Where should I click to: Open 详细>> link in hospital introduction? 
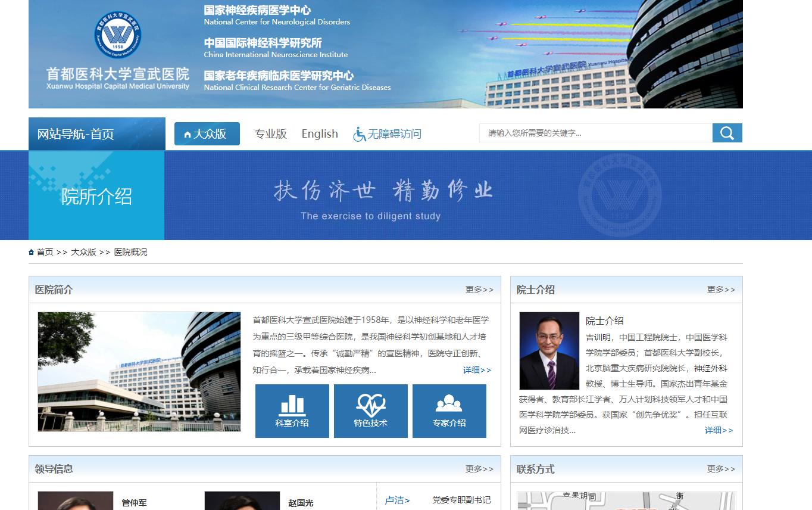tap(477, 370)
